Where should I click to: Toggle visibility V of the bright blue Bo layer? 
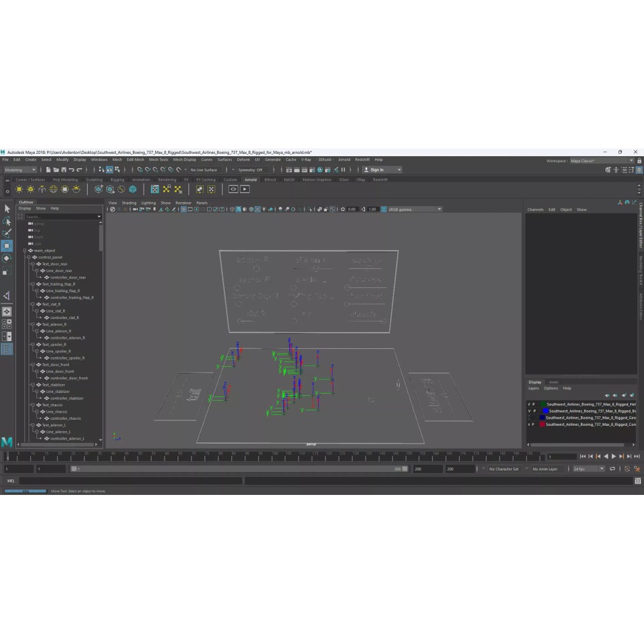click(x=529, y=411)
